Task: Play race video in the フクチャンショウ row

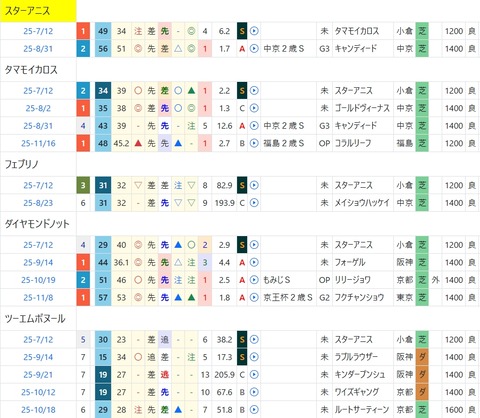Action: 254,298
